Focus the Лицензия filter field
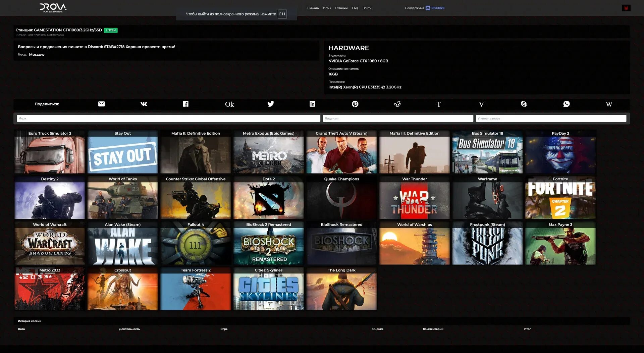The height and width of the screenshot is (353, 644). point(398,118)
